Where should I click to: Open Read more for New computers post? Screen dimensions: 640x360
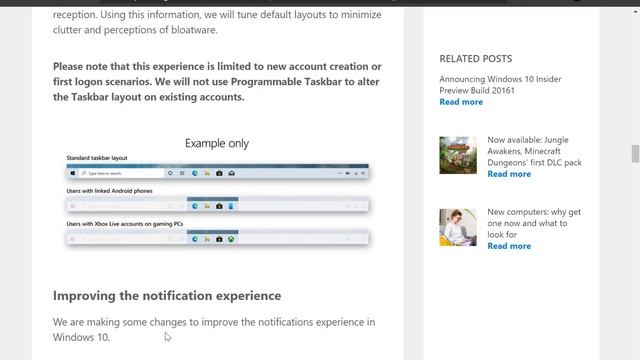click(509, 246)
